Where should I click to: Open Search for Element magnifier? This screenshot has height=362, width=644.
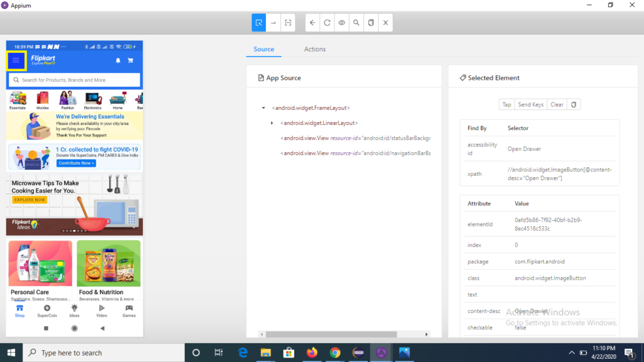[357, 23]
